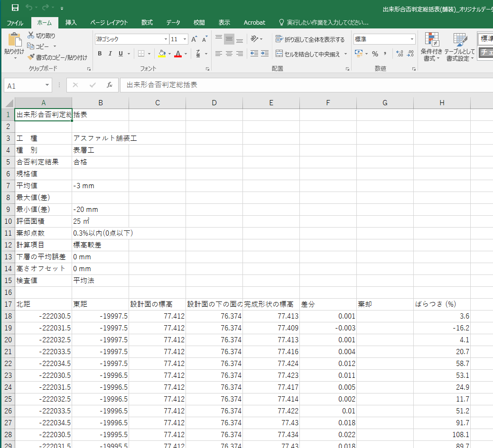Switch to Acrobat tab

(x=254, y=23)
